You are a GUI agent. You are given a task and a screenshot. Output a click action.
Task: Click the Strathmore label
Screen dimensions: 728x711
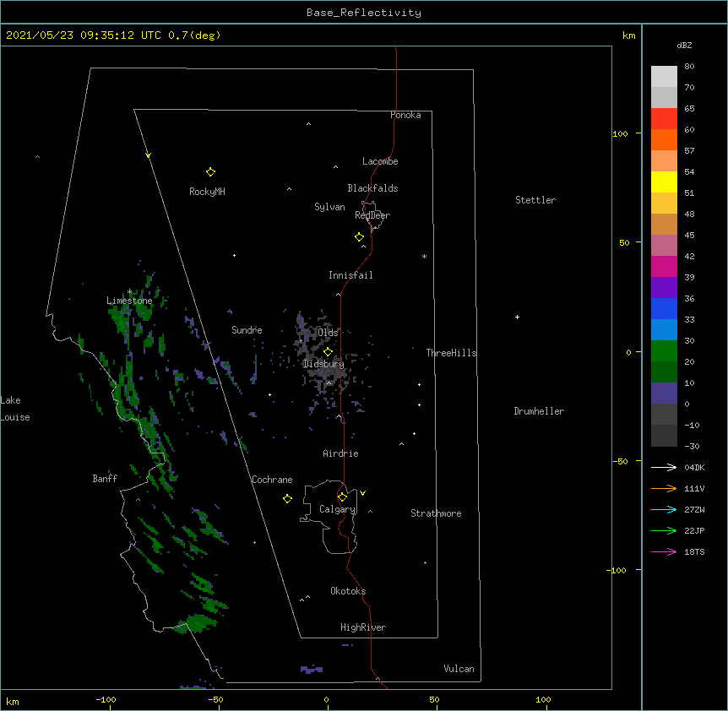(x=436, y=513)
